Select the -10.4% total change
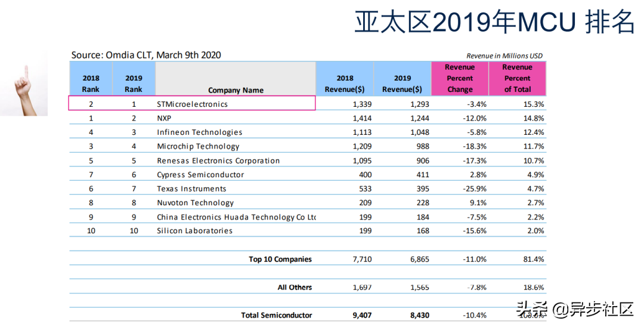Screen dimensions: 644x327 (475, 315)
